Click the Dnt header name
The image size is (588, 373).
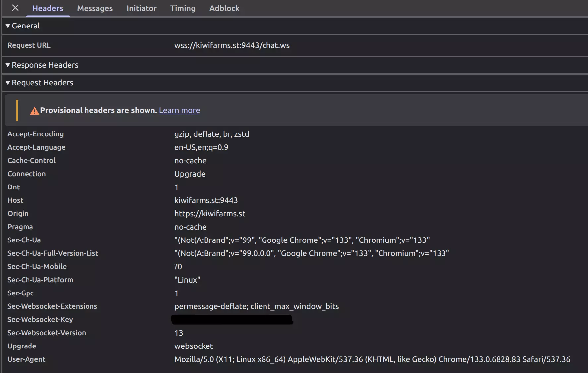point(14,187)
